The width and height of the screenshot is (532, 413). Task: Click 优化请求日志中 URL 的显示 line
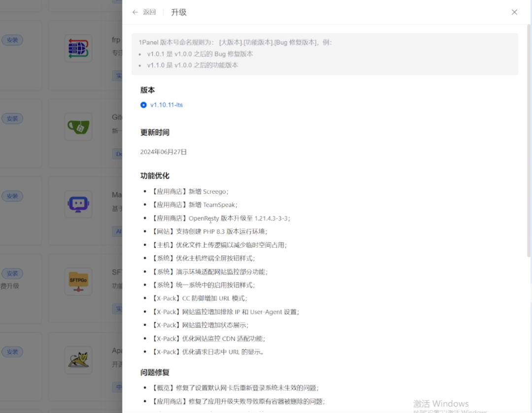point(207,352)
